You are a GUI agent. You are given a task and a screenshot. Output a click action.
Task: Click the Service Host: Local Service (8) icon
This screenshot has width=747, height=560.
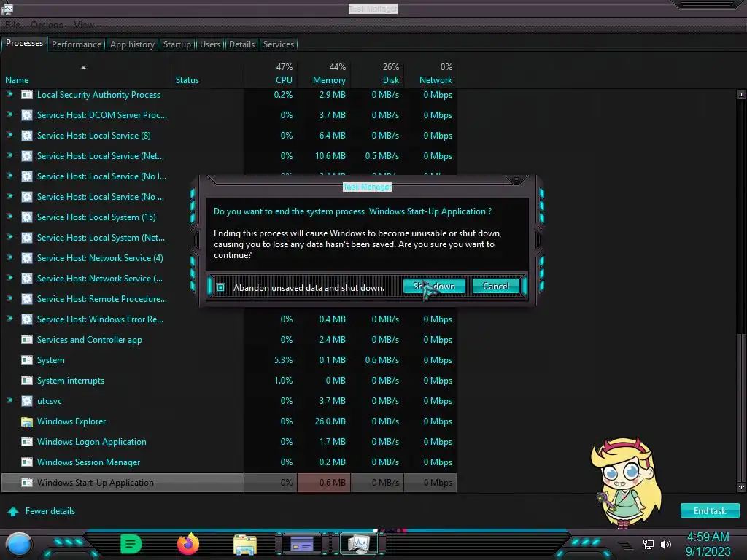point(27,136)
